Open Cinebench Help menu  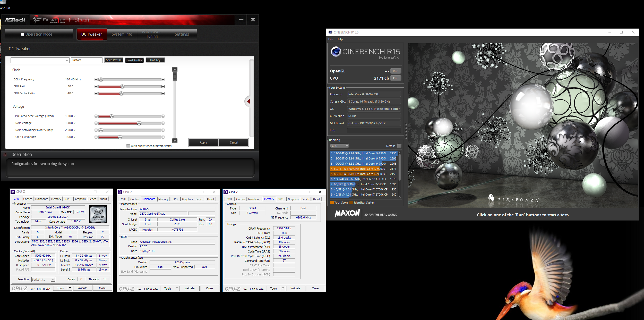(340, 39)
